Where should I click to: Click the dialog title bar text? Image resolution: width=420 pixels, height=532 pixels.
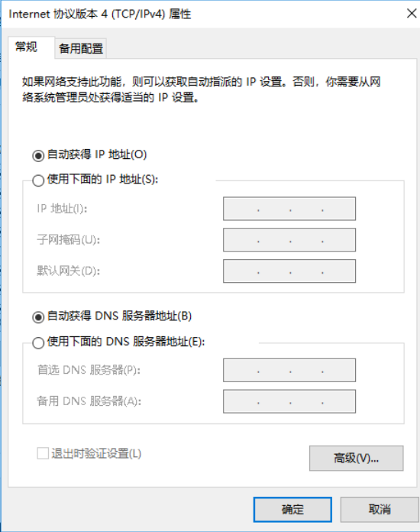pos(100,15)
